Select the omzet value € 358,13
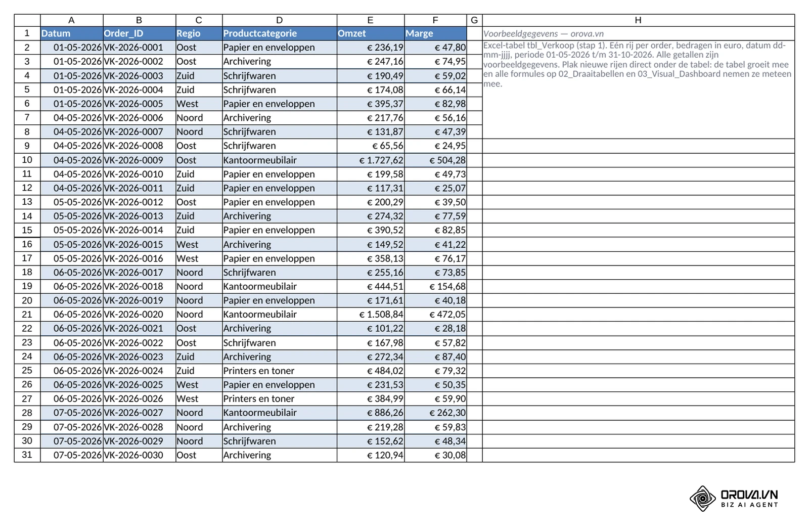The width and height of the screenshot is (809, 532). [371, 258]
